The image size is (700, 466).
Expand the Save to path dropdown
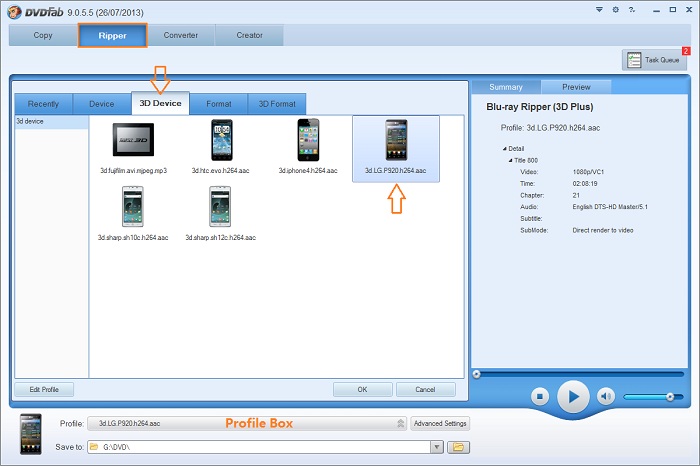click(437, 447)
